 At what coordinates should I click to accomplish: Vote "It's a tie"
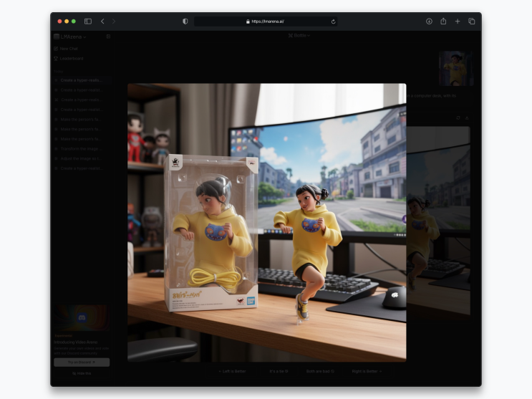(279, 371)
